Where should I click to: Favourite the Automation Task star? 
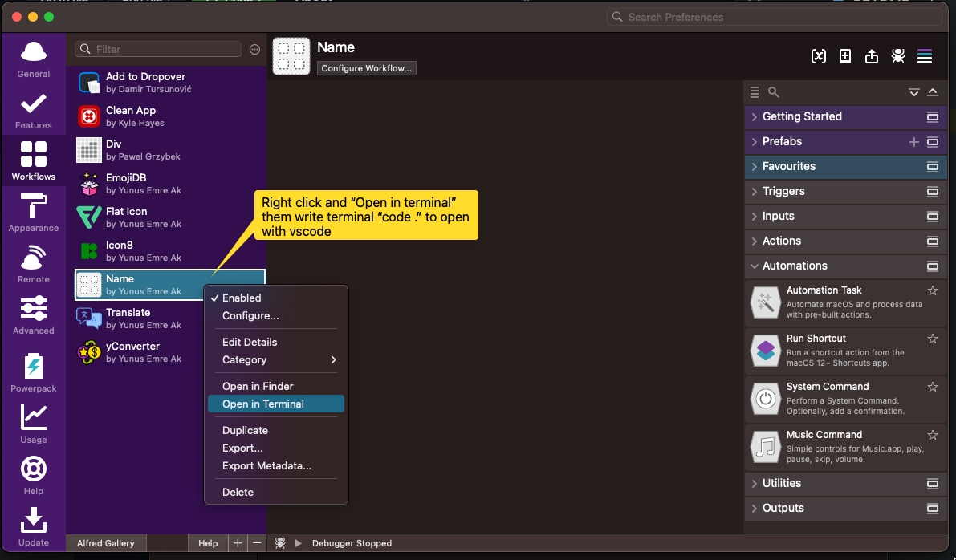point(932,290)
